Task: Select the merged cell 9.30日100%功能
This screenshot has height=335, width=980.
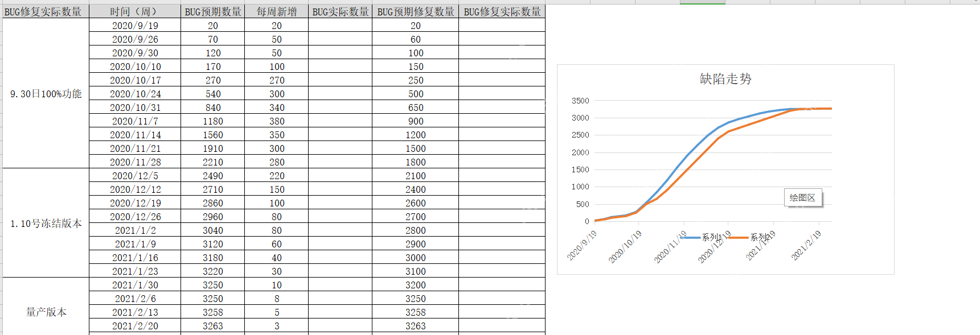Action: point(46,93)
